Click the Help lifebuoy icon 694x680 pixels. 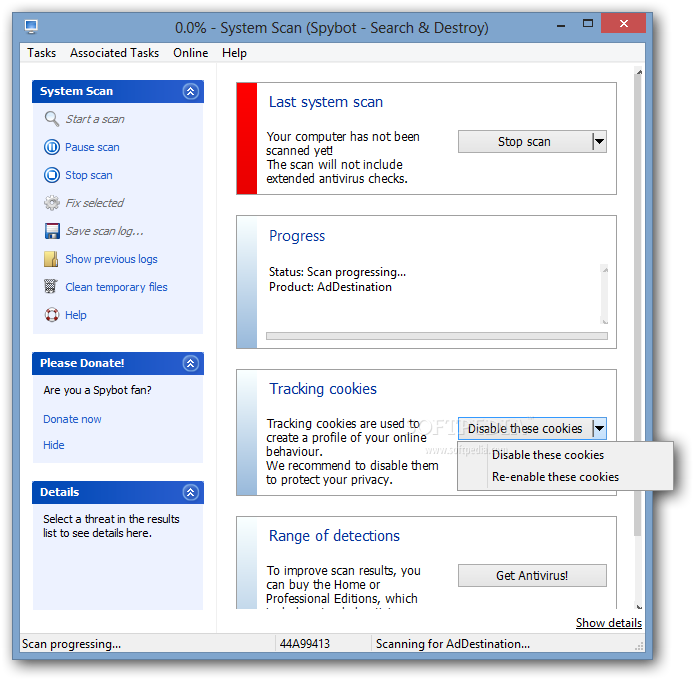coord(52,315)
